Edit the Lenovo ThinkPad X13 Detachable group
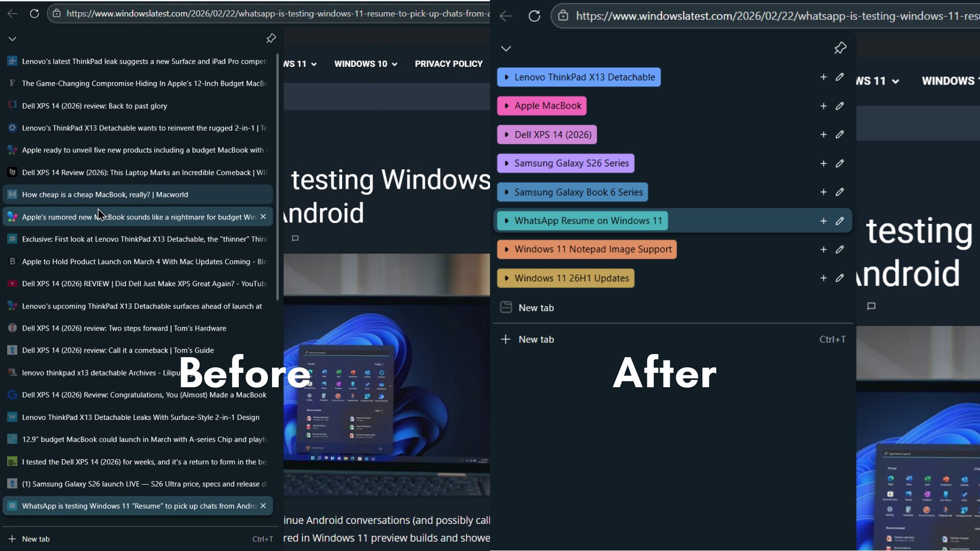The width and height of the screenshot is (980, 551). 840,77
